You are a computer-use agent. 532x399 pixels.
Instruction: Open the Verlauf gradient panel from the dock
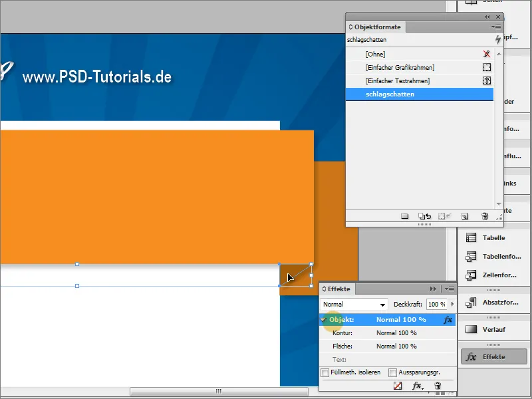coord(493,329)
